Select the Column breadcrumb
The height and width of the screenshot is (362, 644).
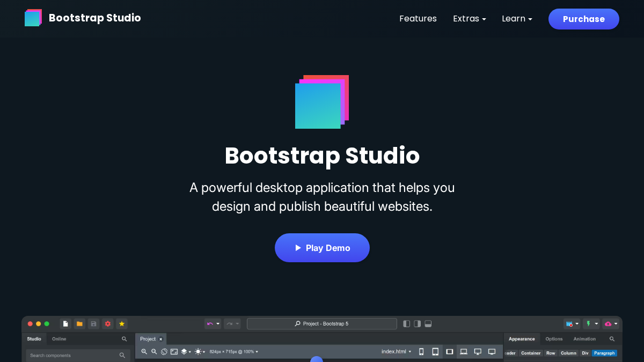tap(568, 353)
